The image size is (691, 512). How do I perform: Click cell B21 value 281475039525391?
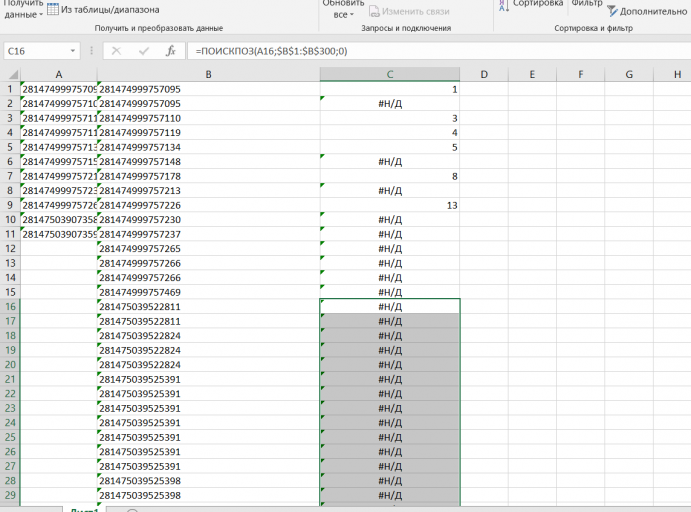(208, 379)
